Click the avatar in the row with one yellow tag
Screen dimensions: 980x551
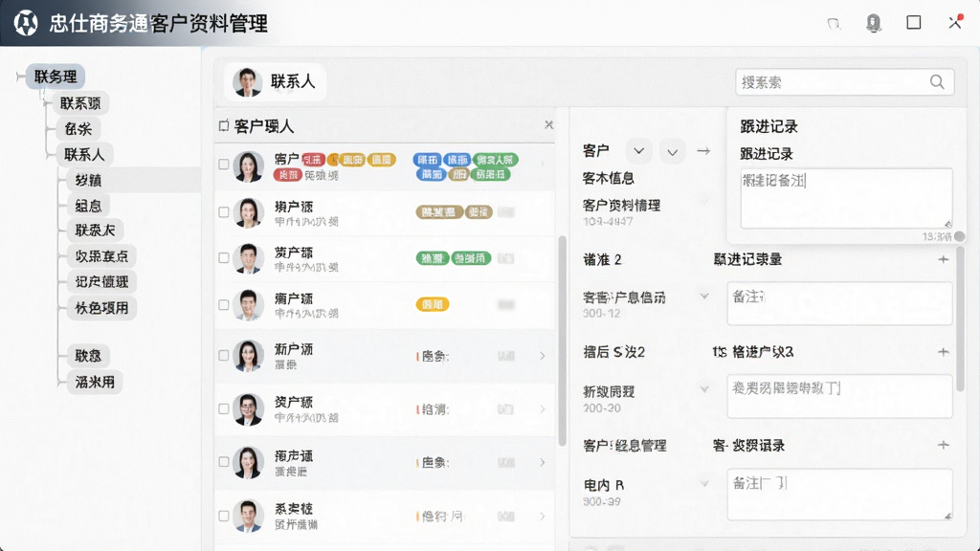[248, 305]
